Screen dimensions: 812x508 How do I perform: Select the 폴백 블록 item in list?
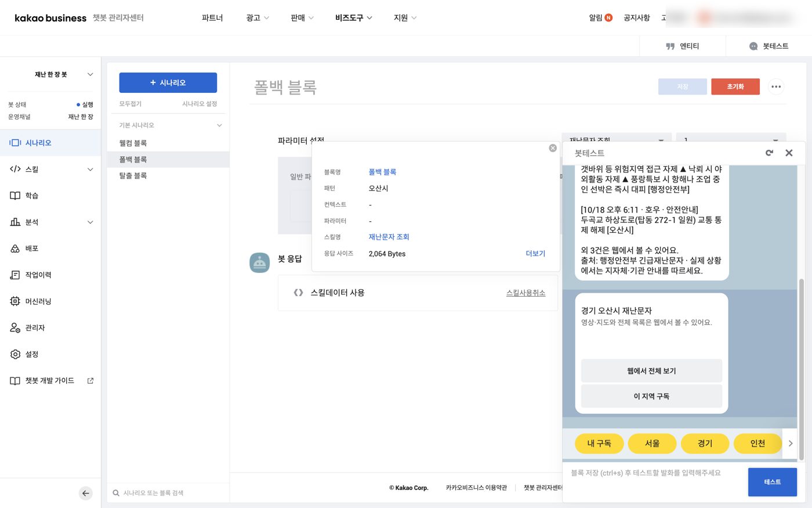coord(168,159)
